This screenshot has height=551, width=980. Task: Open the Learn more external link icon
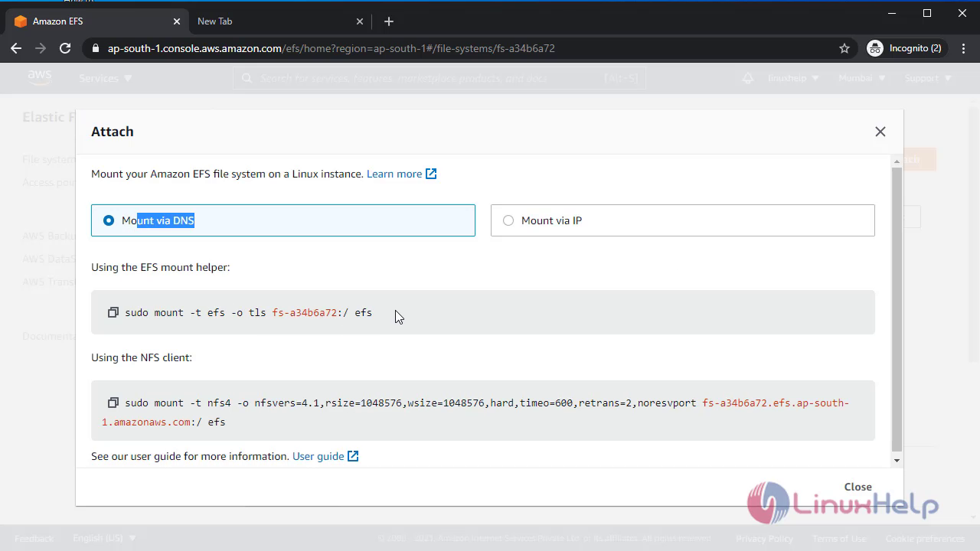click(431, 174)
